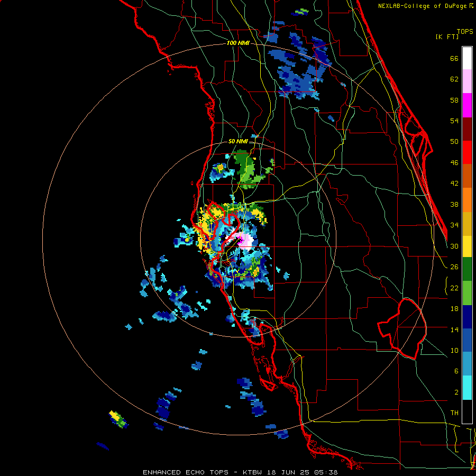This screenshot has height=476, width=476.
Task: Click the "100 NMI" range ring label
Action: pyautogui.click(x=238, y=43)
